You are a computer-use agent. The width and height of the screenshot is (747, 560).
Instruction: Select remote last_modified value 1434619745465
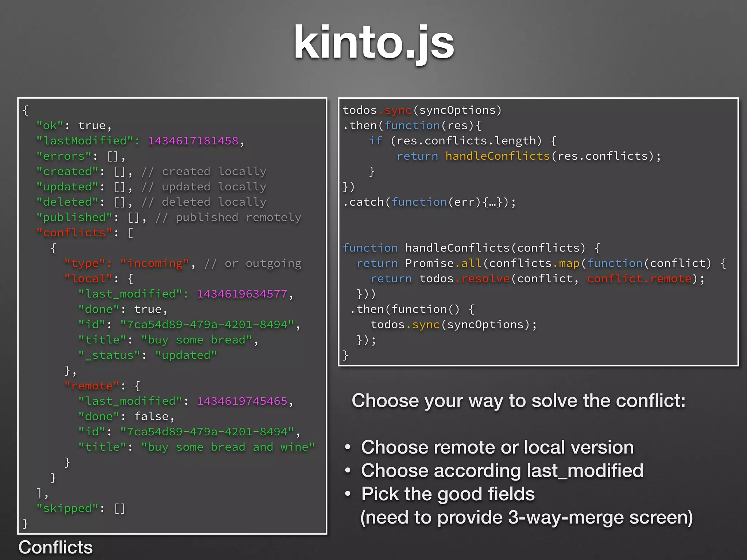pyautogui.click(x=242, y=401)
